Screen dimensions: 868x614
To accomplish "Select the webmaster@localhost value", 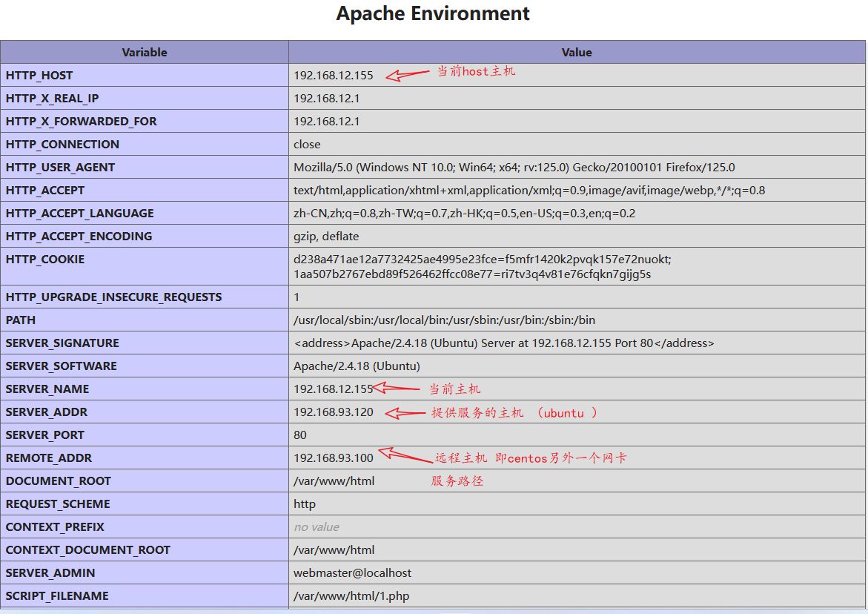I will pyautogui.click(x=353, y=572).
